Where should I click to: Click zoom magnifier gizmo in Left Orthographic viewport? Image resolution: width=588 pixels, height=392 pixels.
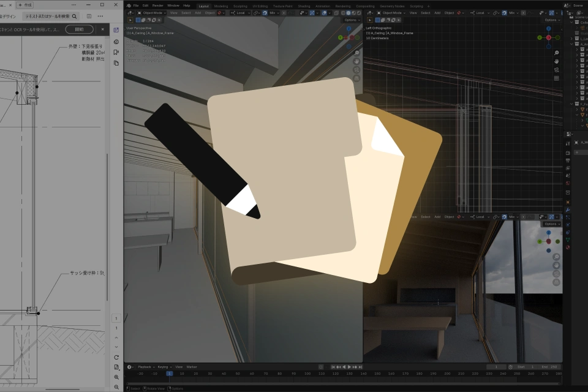[x=557, y=53]
